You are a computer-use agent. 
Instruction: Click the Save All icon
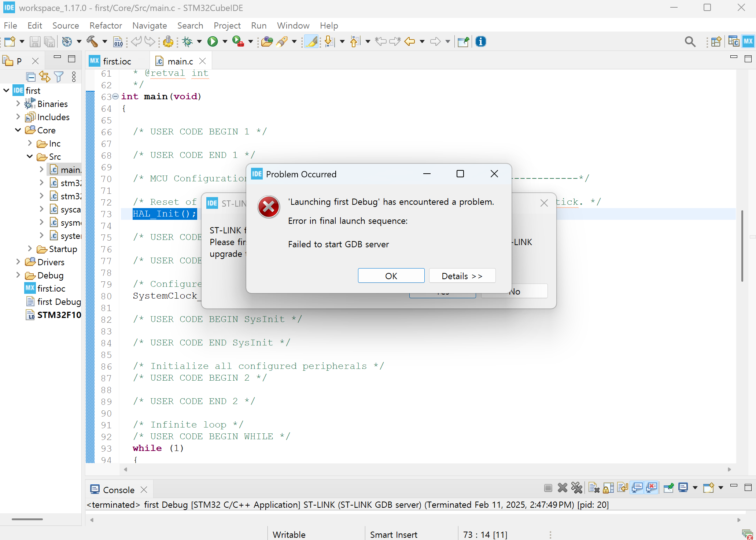(49, 41)
